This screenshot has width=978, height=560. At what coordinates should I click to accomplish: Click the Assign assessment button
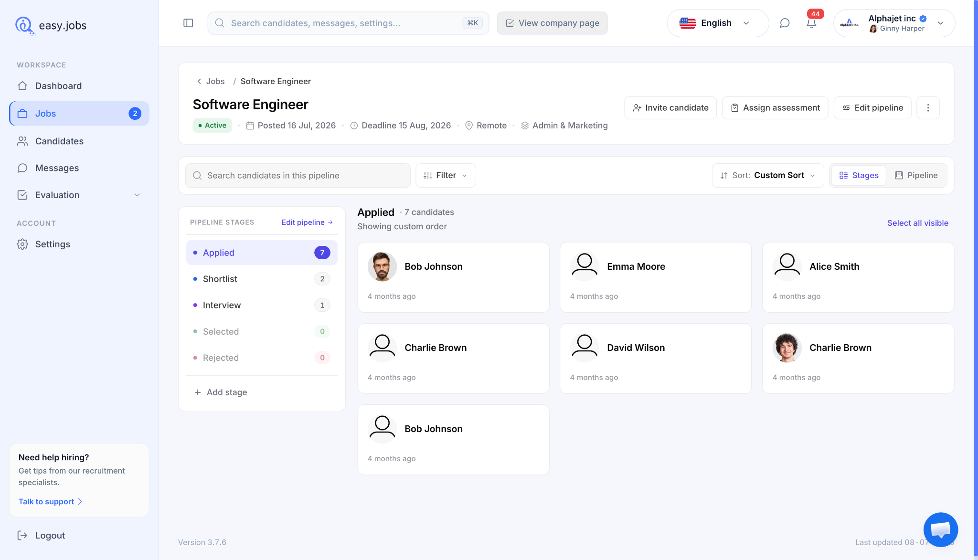[x=775, y=108]
